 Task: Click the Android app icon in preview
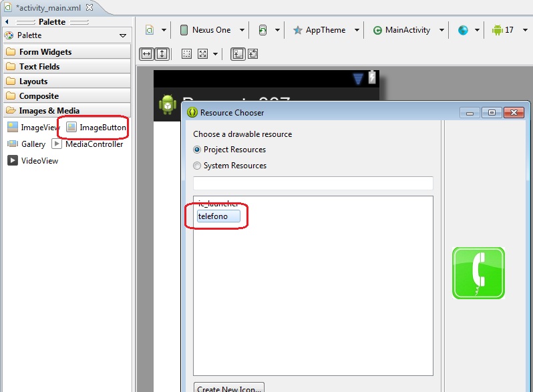tap(168, 104)
